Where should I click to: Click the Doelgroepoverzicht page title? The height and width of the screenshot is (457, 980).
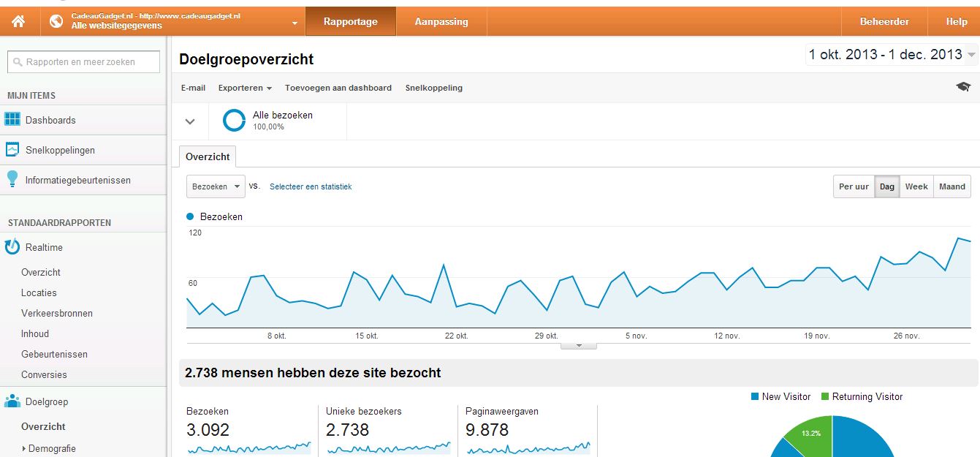pyautogui.click(x=246, y=59)
